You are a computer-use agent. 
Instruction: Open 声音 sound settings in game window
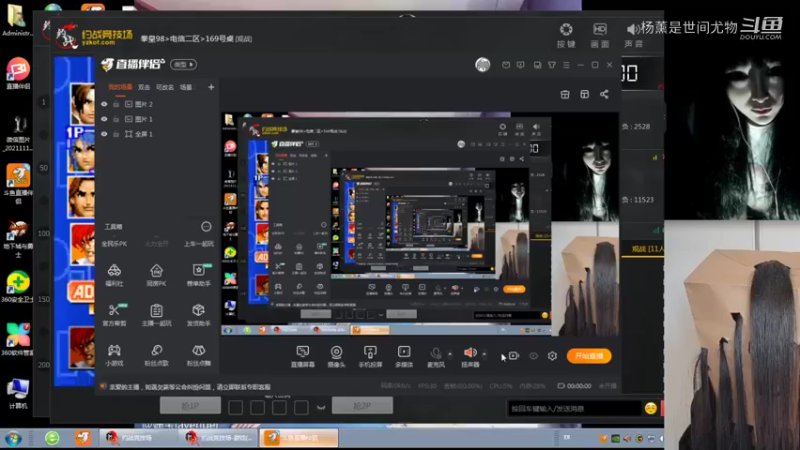click(x=633, y=35)
